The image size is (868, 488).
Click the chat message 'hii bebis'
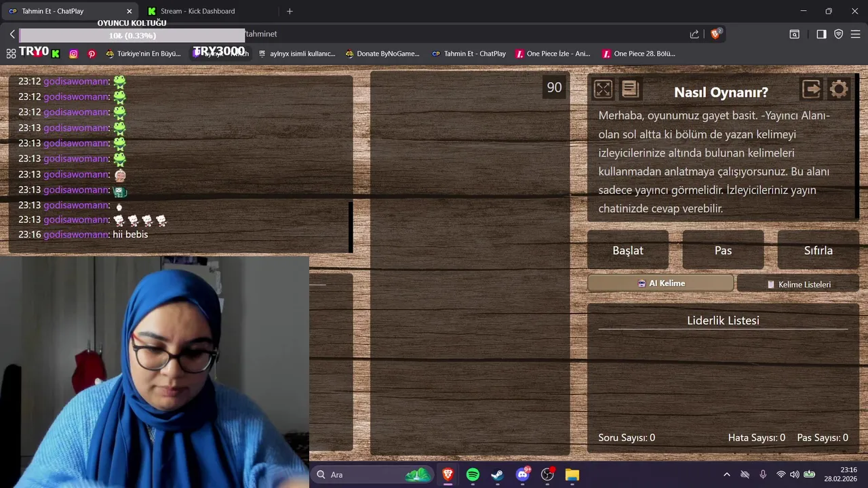click(x=130, y=235)
